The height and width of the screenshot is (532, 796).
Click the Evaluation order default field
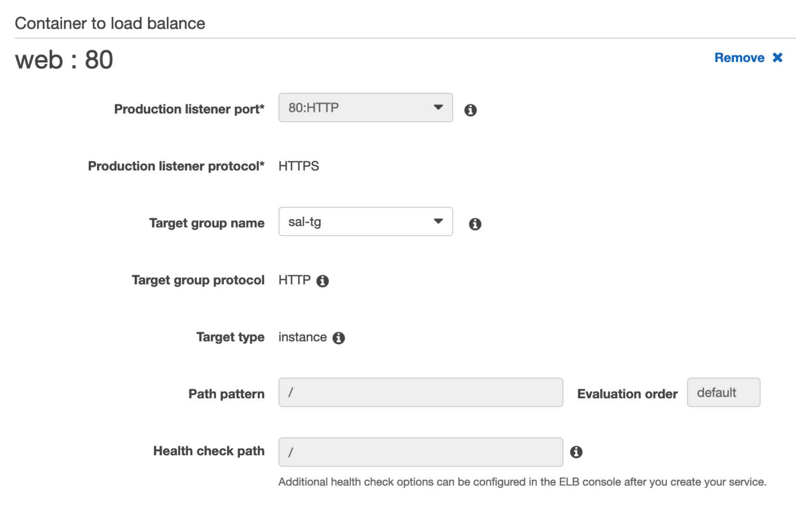point(723,392)
